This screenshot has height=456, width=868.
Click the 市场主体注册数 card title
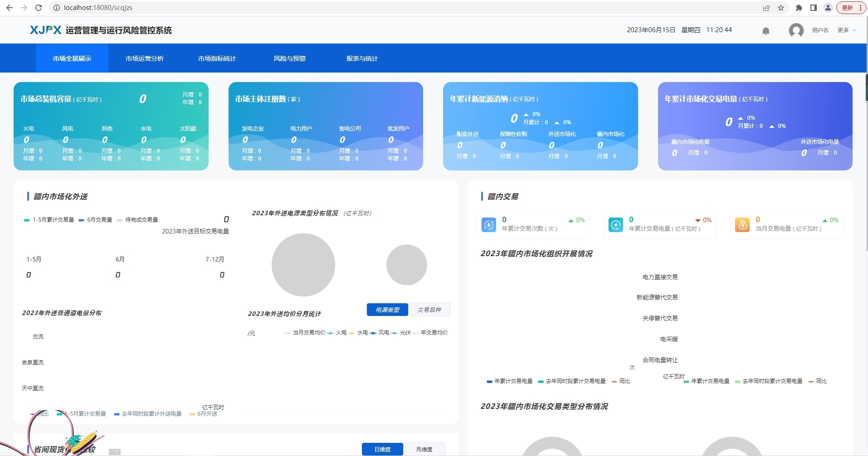coord(260,99)
